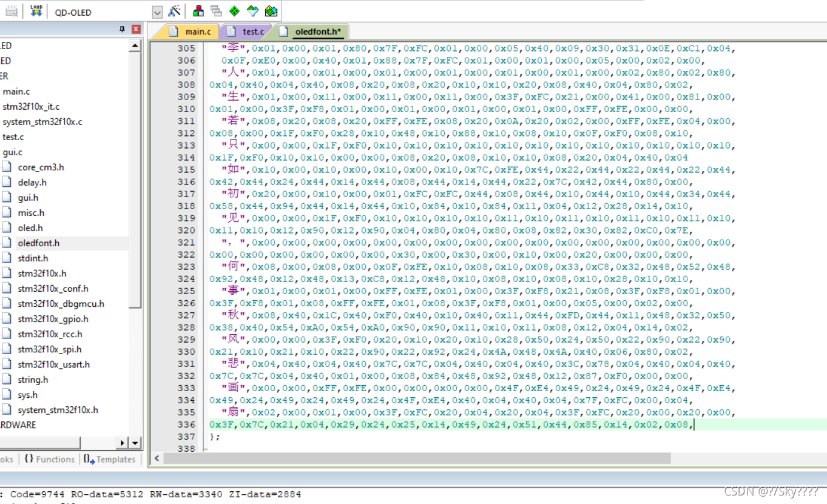This screenshot has height=504, width=827.
Task: Click the oled.h file icon
Action: tap(7, 227)
